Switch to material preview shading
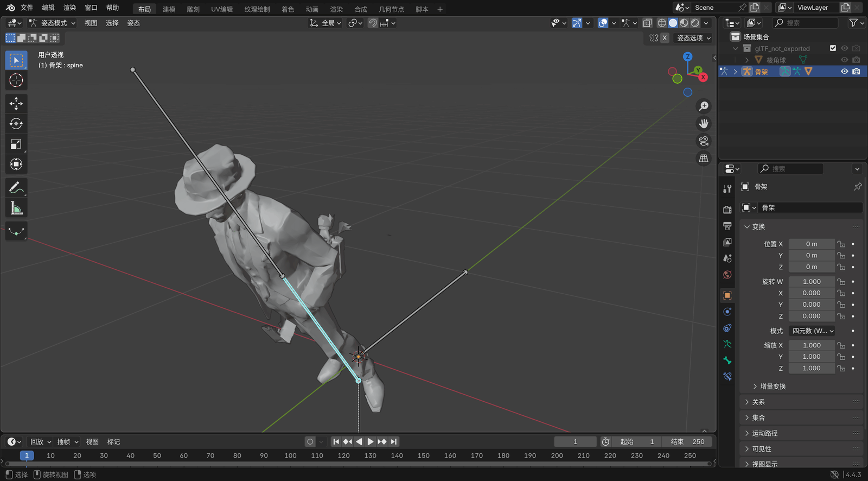Image resolution: width=868 pixels, height=481 pixels. [x=684, y=23]
